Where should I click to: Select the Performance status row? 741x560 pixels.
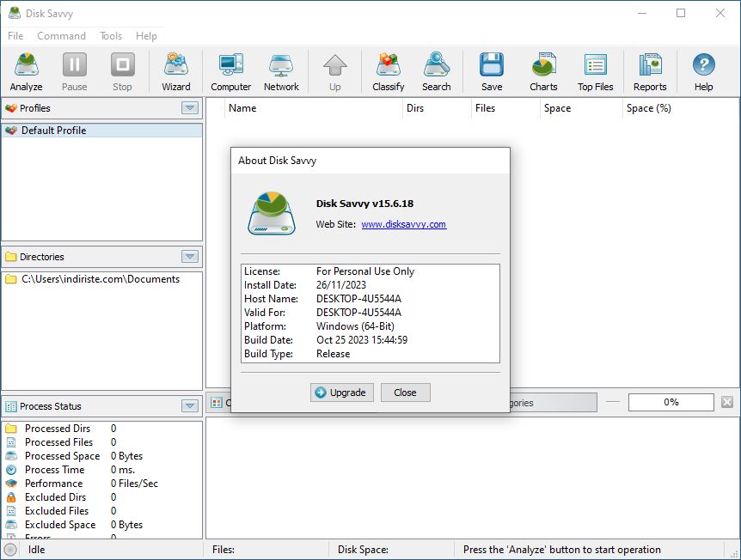(x=102, y=483)
